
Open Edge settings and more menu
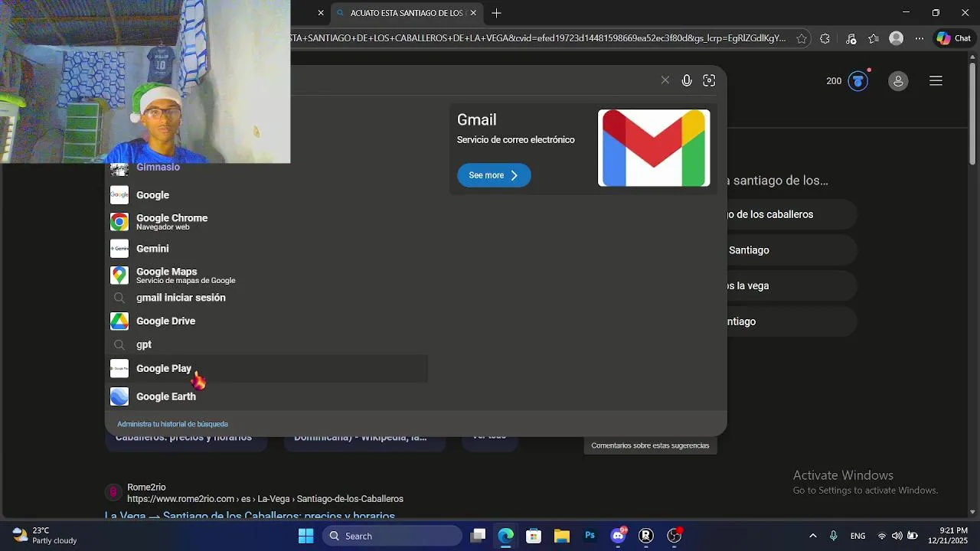point(920,38)
